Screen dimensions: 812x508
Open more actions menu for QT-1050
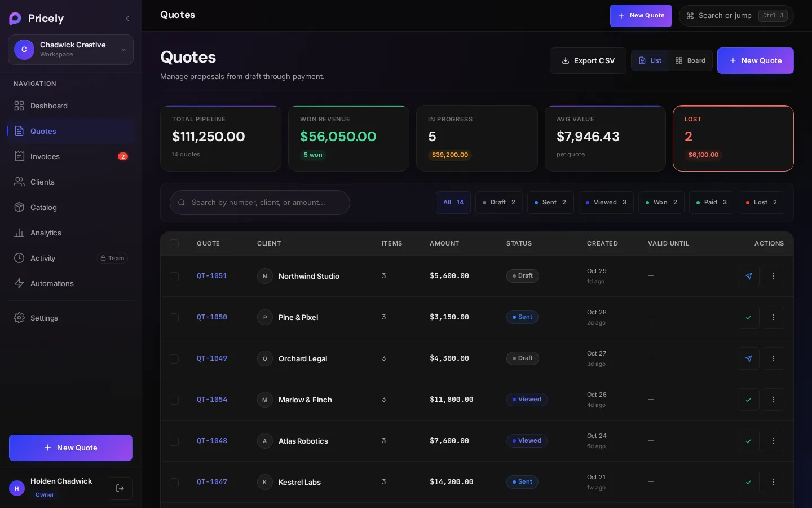(x=773, y=317)
